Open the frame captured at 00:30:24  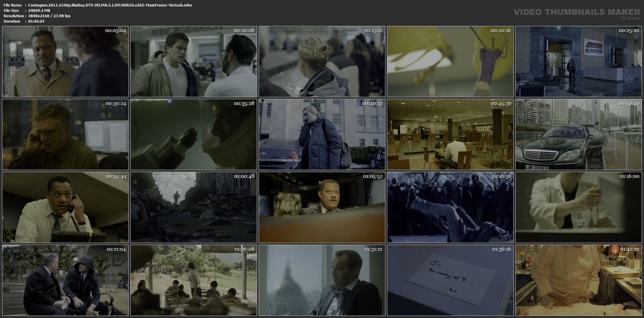coord(65,134)
